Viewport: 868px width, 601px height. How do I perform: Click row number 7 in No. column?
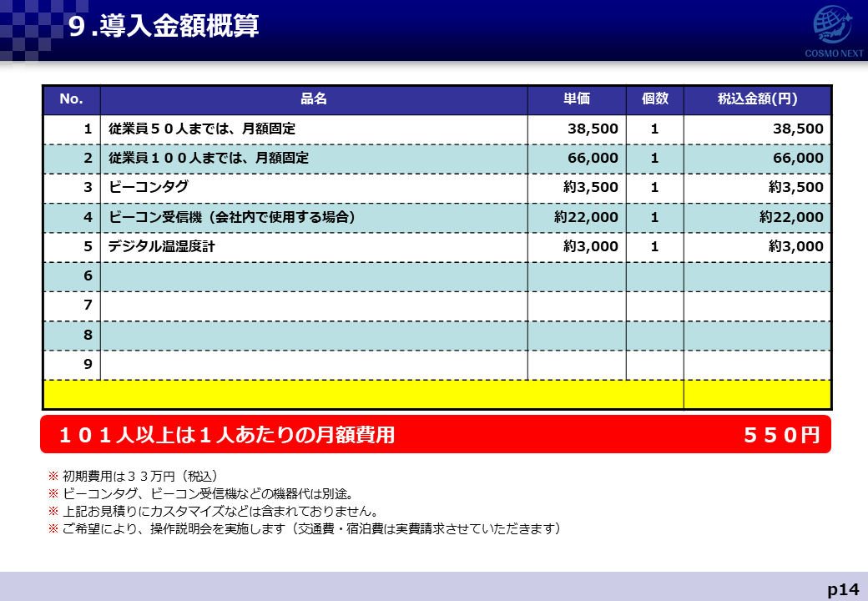[x=88, y=305]
